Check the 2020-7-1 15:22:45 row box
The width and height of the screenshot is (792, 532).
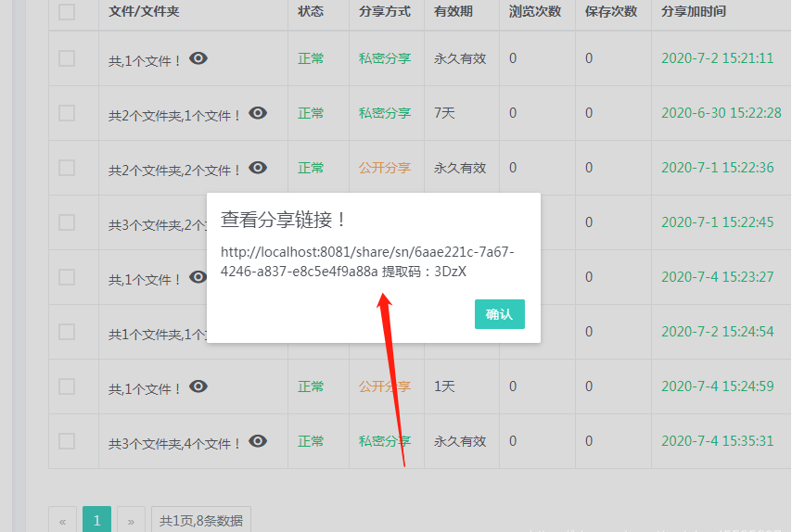(67, 222)
